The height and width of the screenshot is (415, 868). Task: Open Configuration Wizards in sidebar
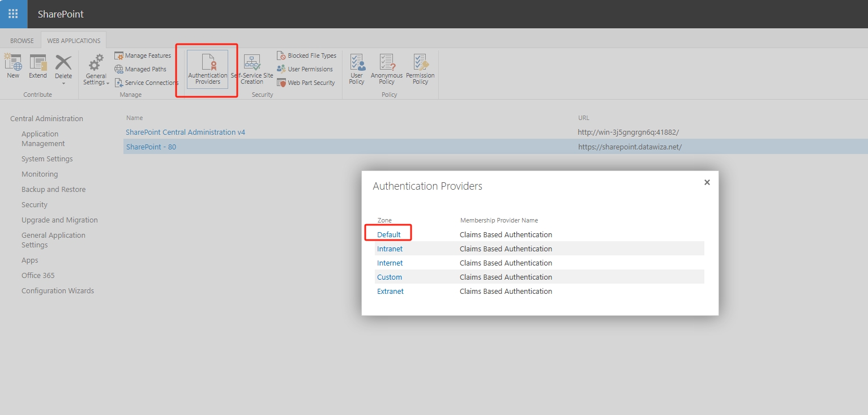pos(58,291)
